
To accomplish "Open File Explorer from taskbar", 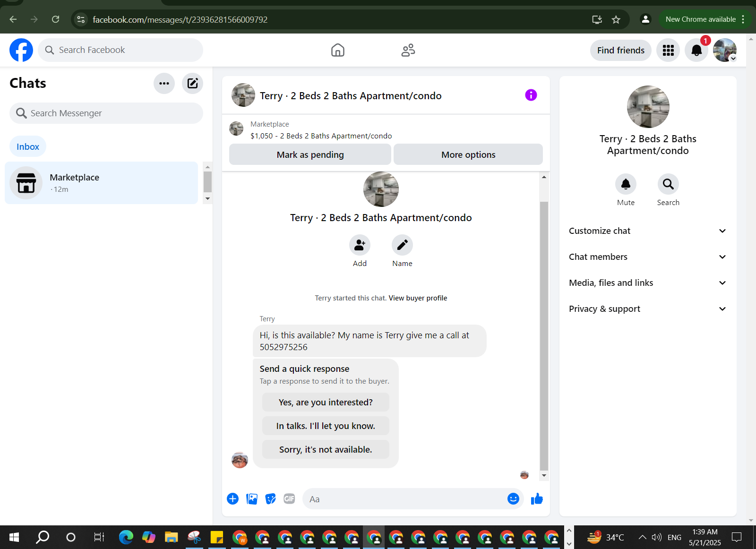I will click(x=171, y=537).
